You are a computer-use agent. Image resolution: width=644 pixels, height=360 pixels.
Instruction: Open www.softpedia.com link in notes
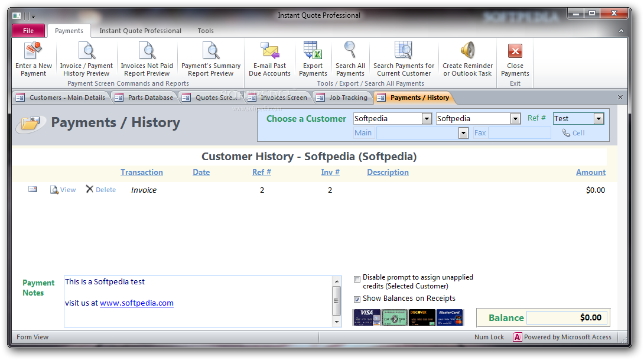136,303
